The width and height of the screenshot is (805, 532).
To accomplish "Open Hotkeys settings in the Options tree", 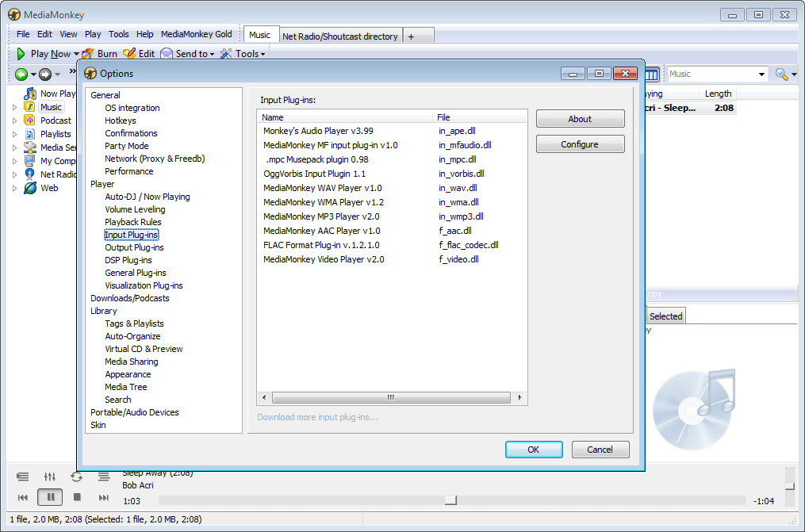I will 121,121.
